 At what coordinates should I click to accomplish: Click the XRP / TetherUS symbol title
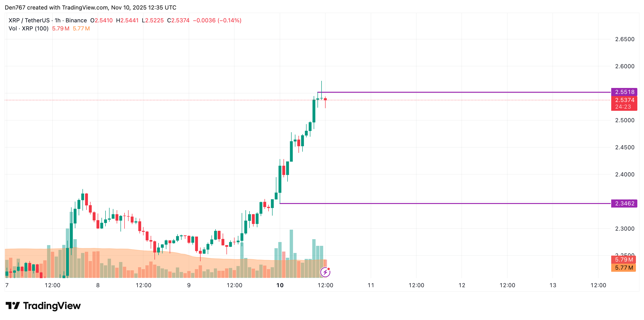point(29,20)
